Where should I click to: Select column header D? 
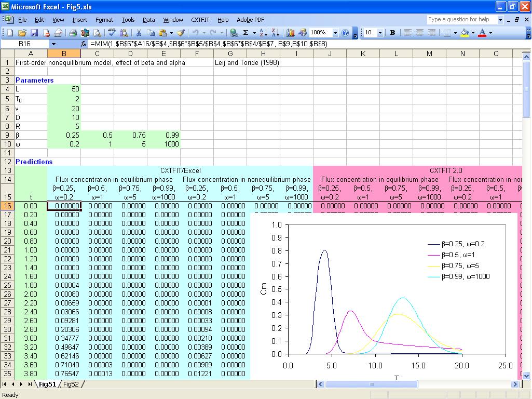point(130,54)
